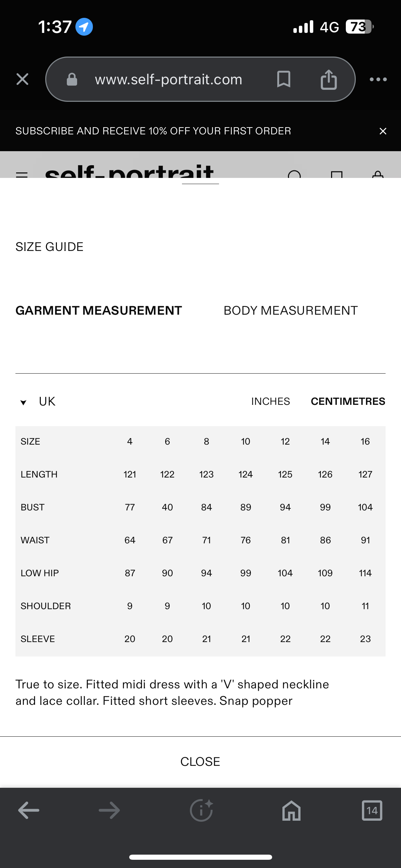Go forward with the right arrow
Viewport: 401px width, 868px height.
click(109, 810)
